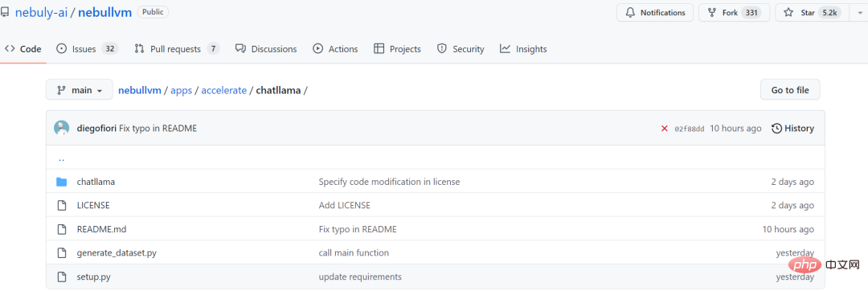Open README.md row's 'Fix typo in README' commit
This screenshot has width=868, height=291.
358,229
